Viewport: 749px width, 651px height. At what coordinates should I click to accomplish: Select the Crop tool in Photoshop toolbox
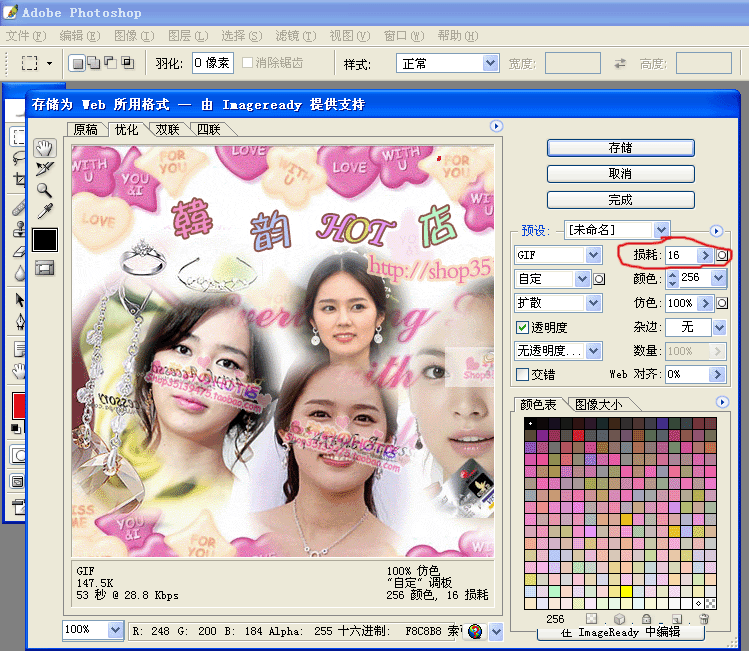(x=19, y=180)
